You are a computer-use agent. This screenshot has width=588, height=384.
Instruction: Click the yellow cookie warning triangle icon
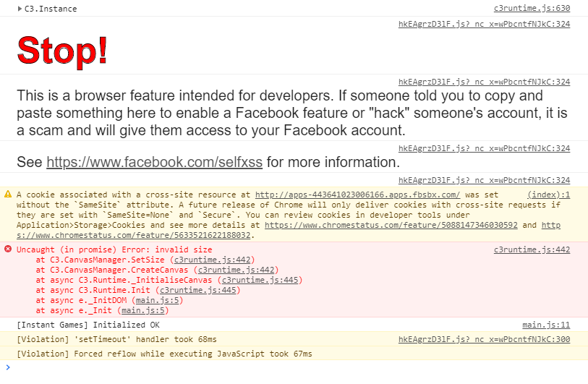(x=8, y=195)
